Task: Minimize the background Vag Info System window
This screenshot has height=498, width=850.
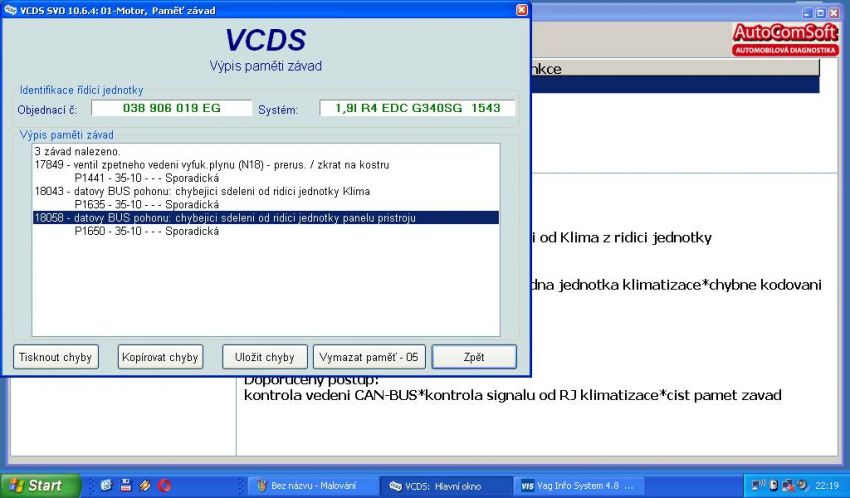Action: coord(808,14)
